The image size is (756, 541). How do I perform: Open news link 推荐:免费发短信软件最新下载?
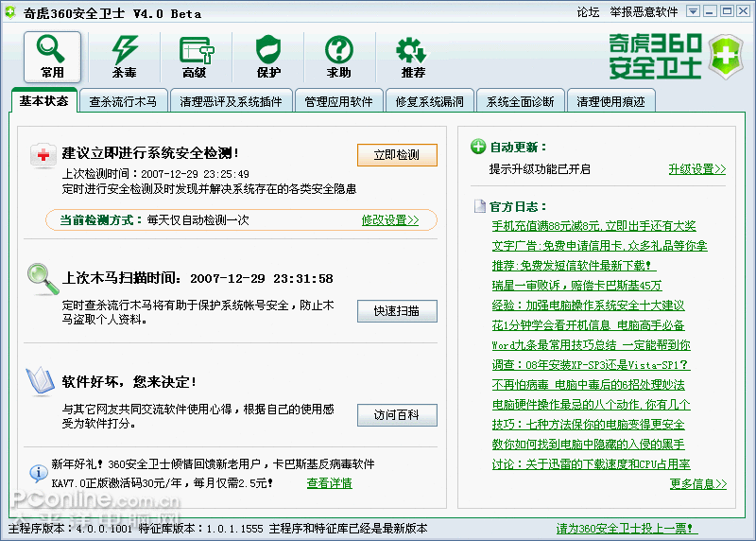(x=572, y=265)
